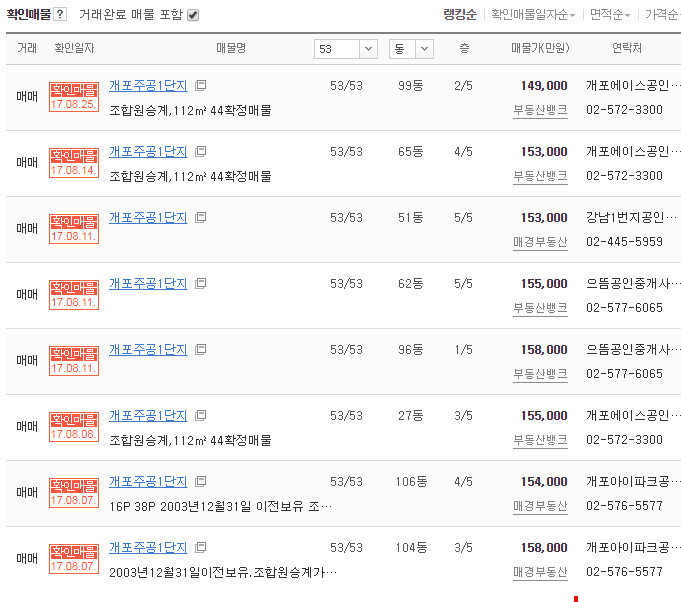Viewport: 681px width, 602px height.
Task: Select price 149,000 in 99동 row
Action: click(544, 86)
